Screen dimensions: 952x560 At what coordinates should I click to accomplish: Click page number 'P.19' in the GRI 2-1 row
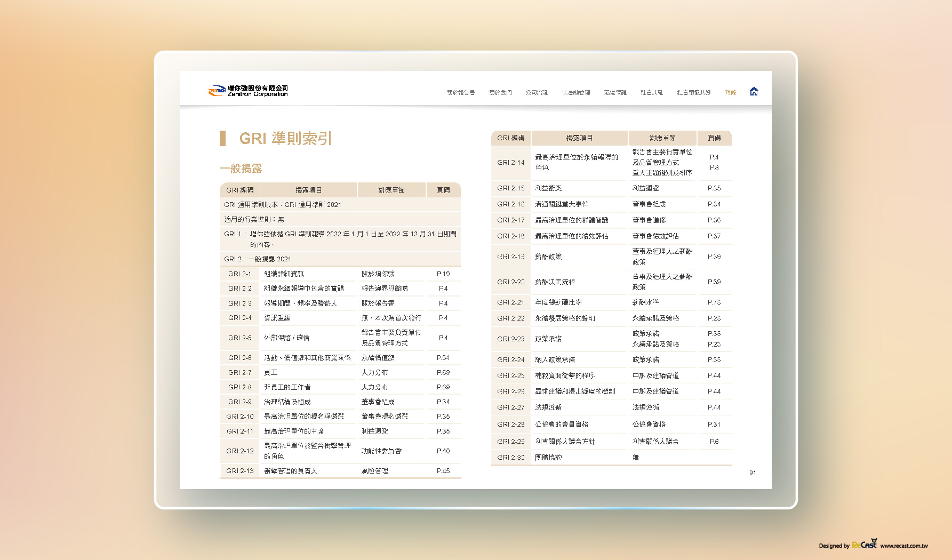click(443, 274)
